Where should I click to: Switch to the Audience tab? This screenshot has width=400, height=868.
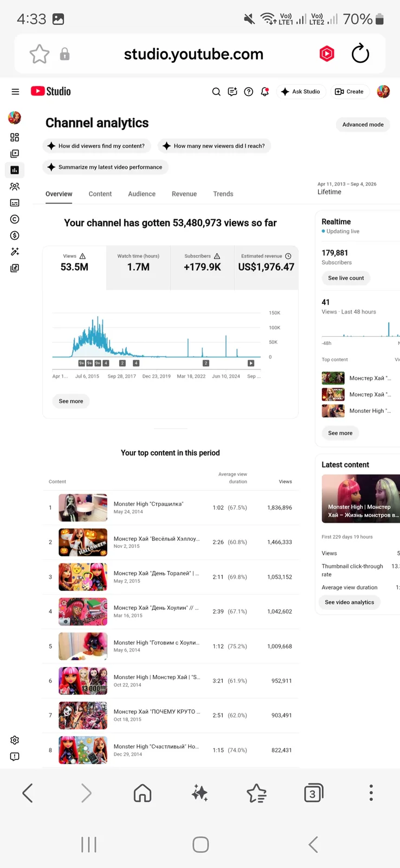pyautogui.click(x=142, y=194)
